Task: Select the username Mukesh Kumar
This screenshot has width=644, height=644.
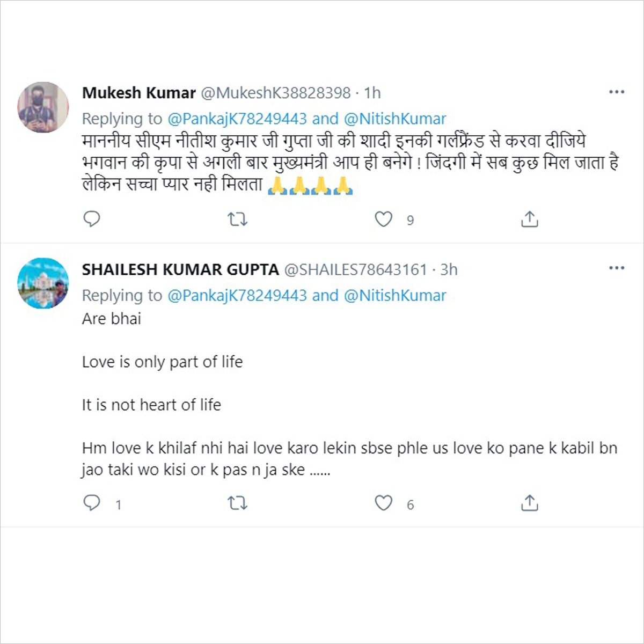Action: click(x=138, y=92)
